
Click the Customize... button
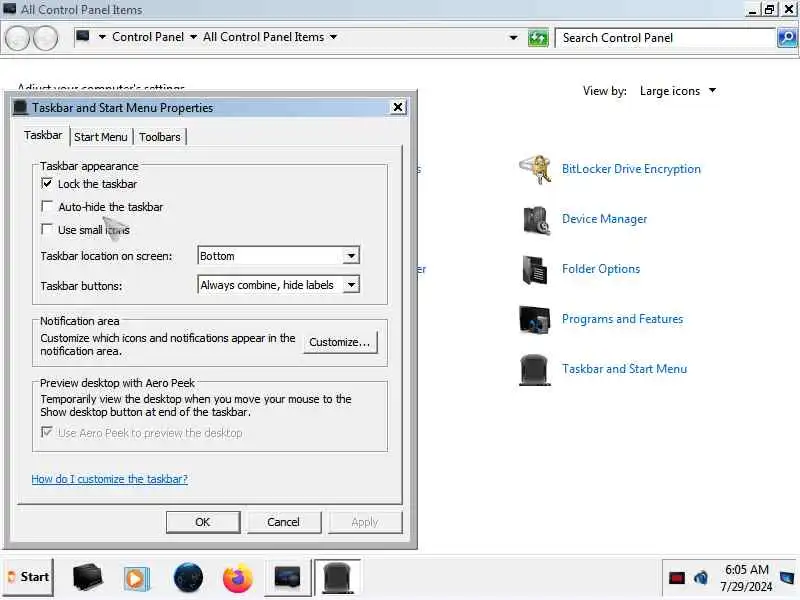pos(340,342)
